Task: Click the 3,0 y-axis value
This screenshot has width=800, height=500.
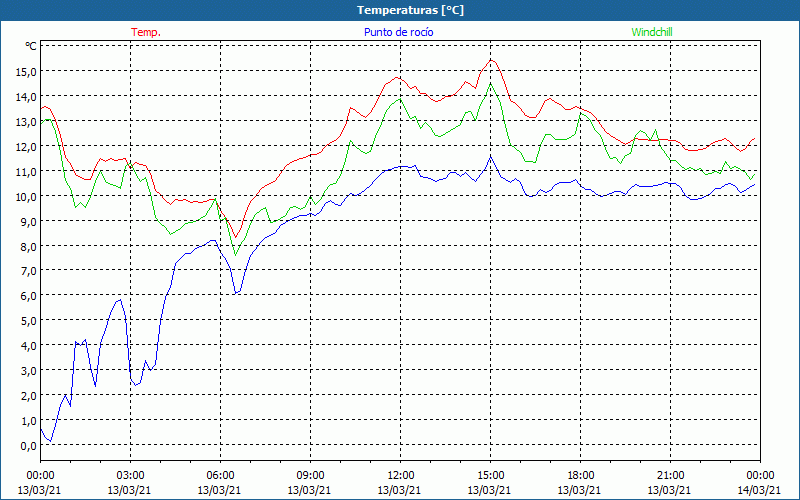Action: pyautogui.click(x=29, y=371)
